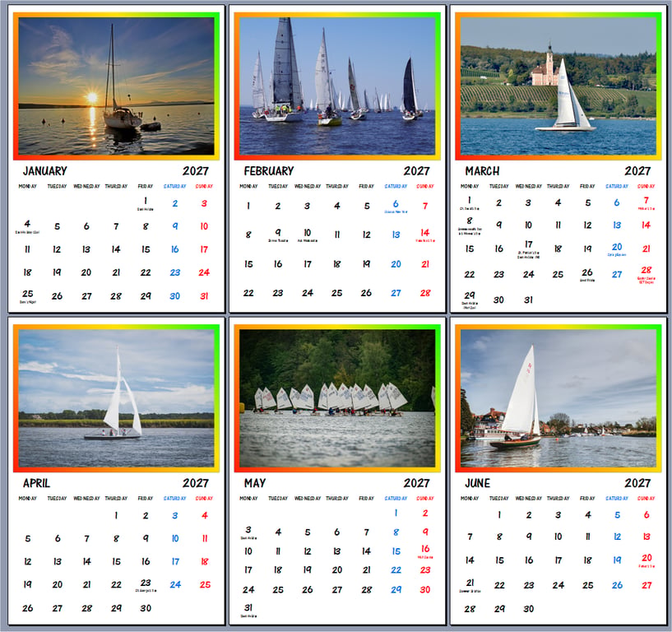Click the THURSDAY header in March
The image size is (672, 632).
[x=558, y=186]
